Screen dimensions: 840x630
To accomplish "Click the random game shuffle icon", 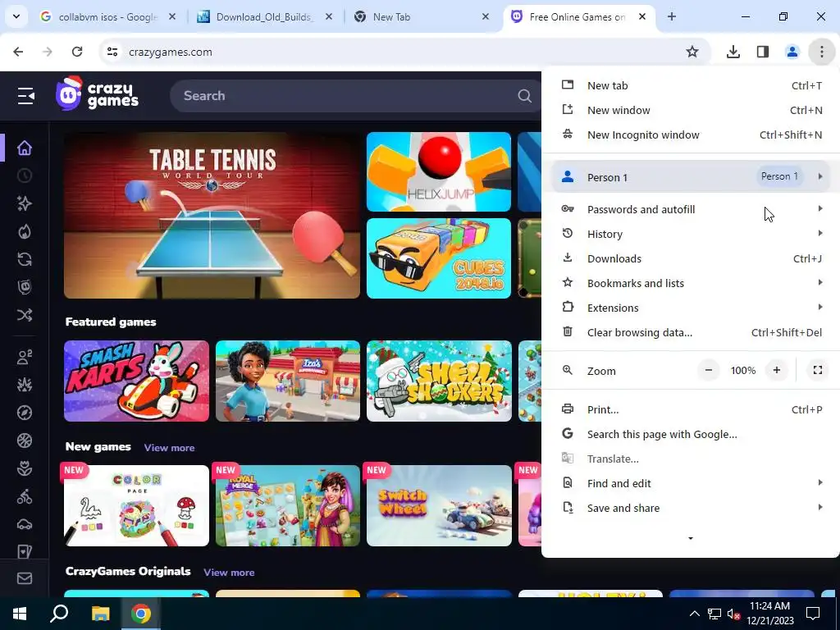I will point(25,315).
